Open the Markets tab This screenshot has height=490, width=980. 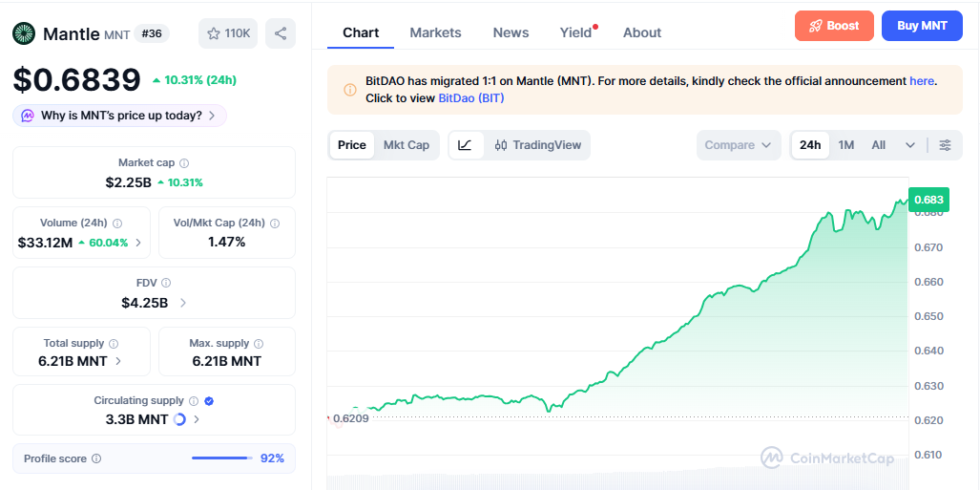(436, 32)
